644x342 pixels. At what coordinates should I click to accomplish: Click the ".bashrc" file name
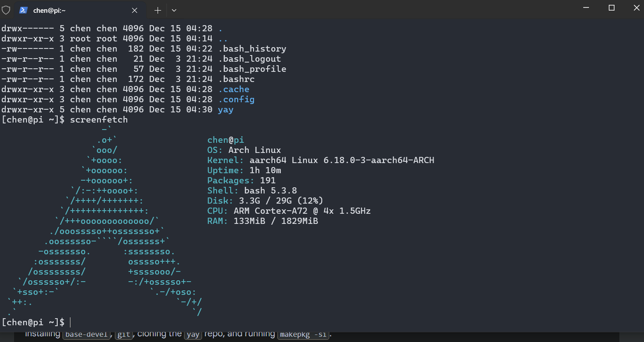tap(236, 79)
